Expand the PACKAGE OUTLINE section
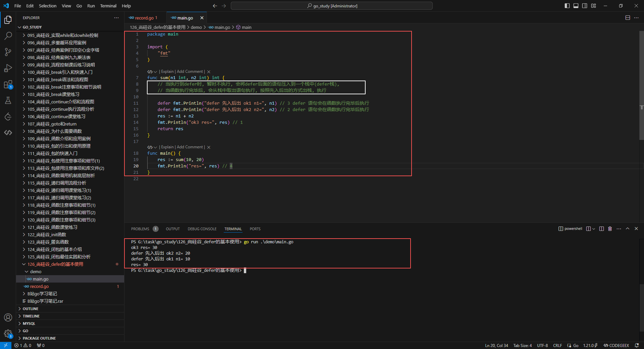The height and width of the screenshot is (349, 644). (x=70, y=338)
